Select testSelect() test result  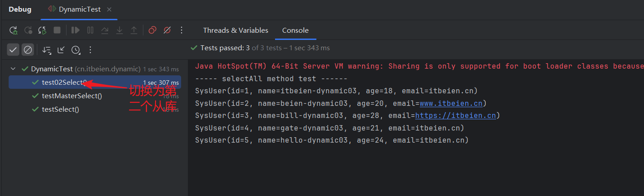tap(94, 109)
